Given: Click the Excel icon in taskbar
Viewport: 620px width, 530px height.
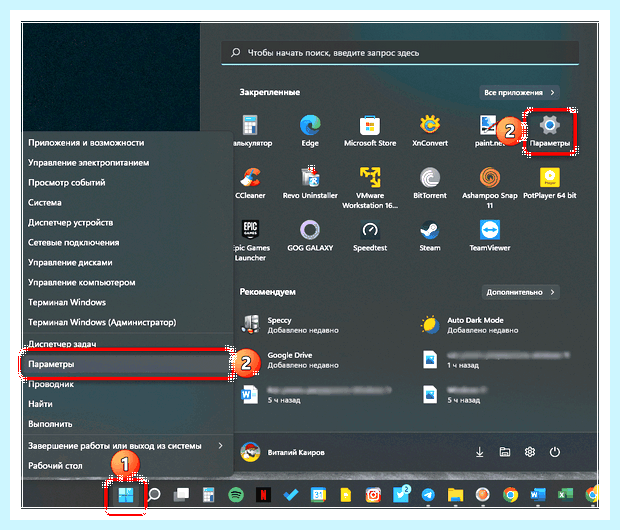Looking at the screenshot, I should (565, 494).
